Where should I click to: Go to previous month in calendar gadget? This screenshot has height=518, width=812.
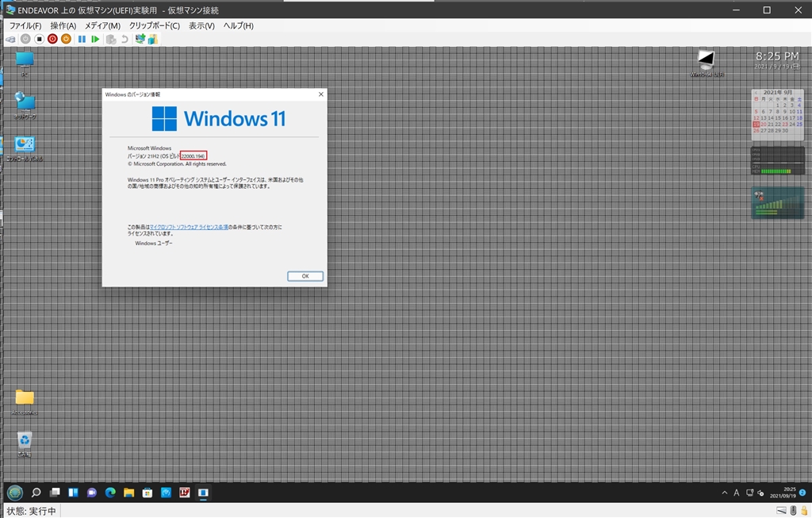[756, 93]
